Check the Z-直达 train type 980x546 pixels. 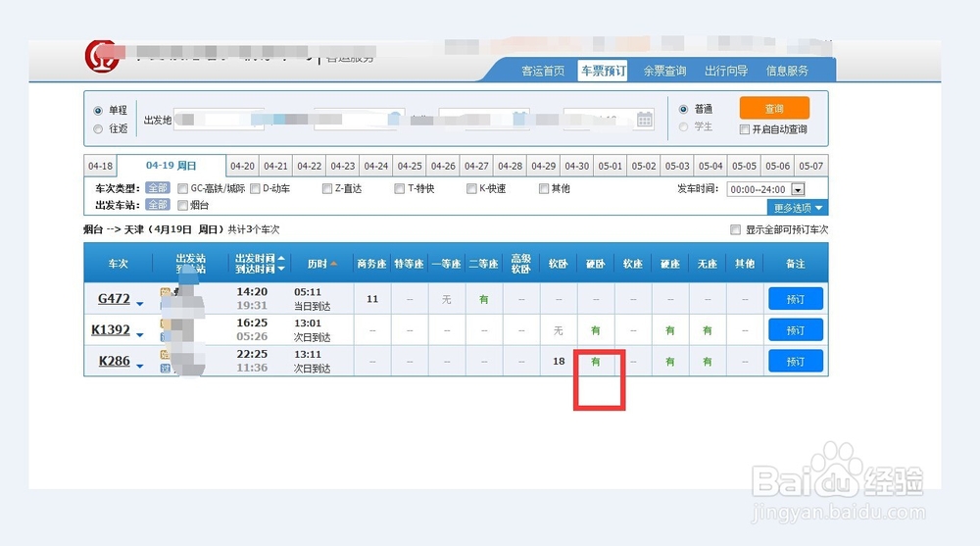[x=327, y=189]
